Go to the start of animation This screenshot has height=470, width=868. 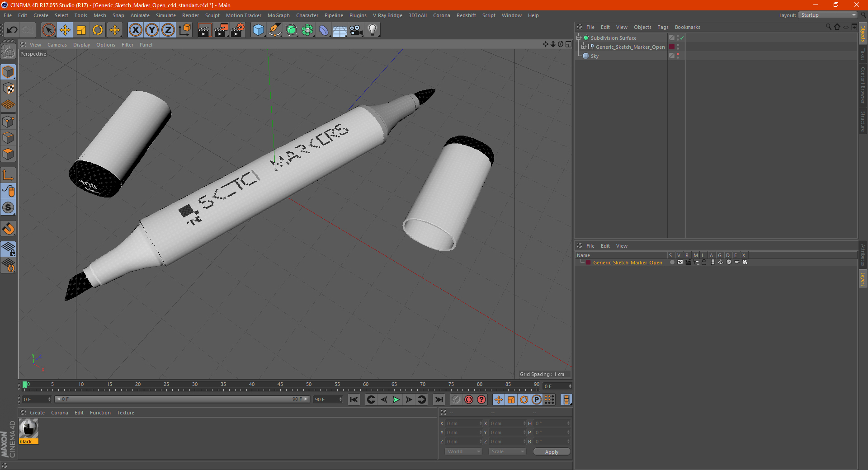click(354, 399)
